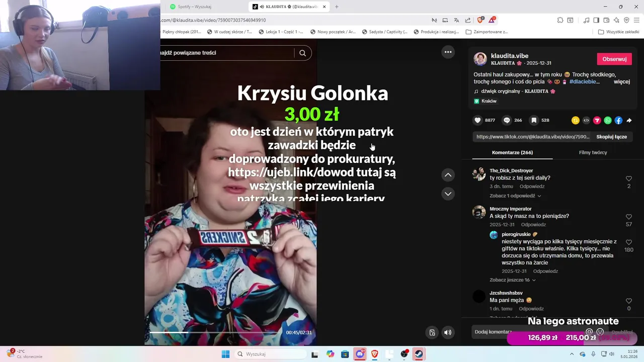Expand the system tray hidden icons chevron
This screenshot has width=644, height=362.
click(x=573, y=354)
